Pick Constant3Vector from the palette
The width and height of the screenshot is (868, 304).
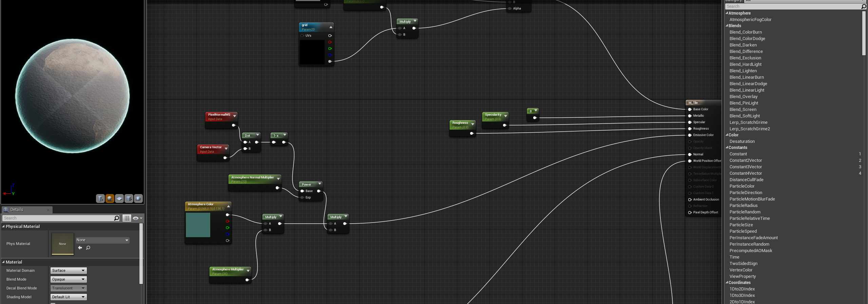(746, 167)
